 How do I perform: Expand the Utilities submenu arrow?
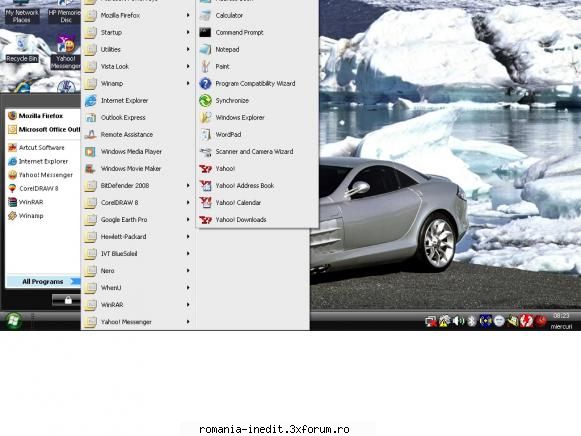point(188,50)
